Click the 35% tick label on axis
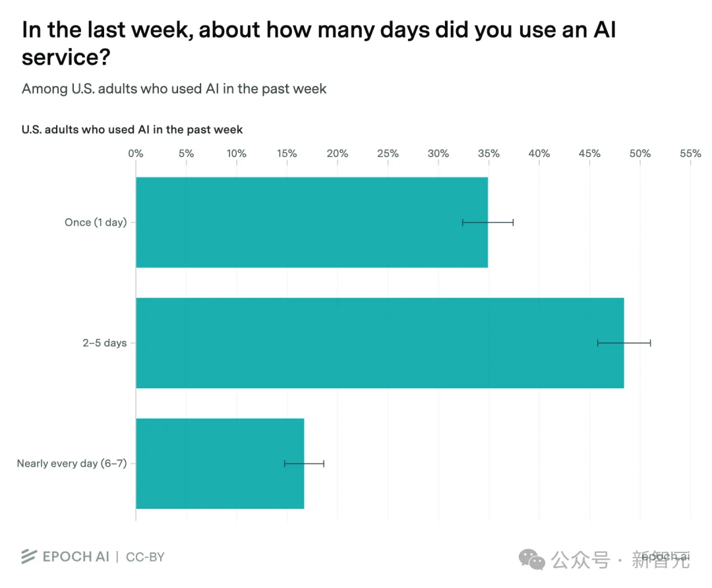 tap(489, 154)
